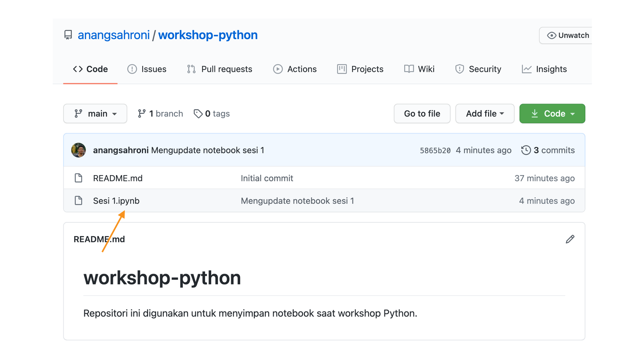Open the 'Initial commit' message link
This screenshot has height=364, width=640.
tap(267, 178)
